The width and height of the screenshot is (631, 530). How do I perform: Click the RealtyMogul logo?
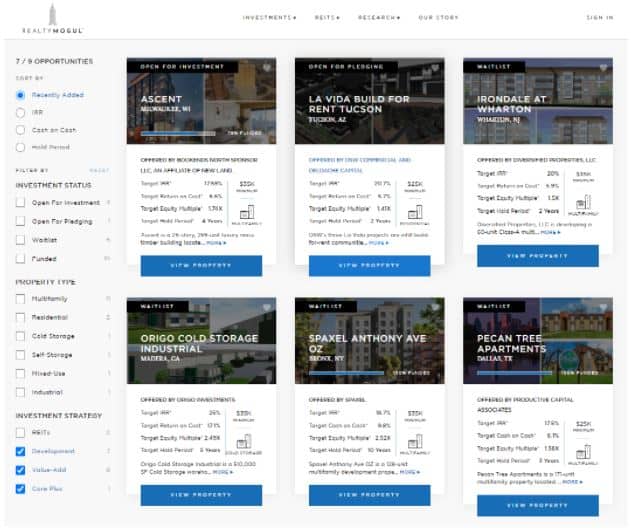52,19
